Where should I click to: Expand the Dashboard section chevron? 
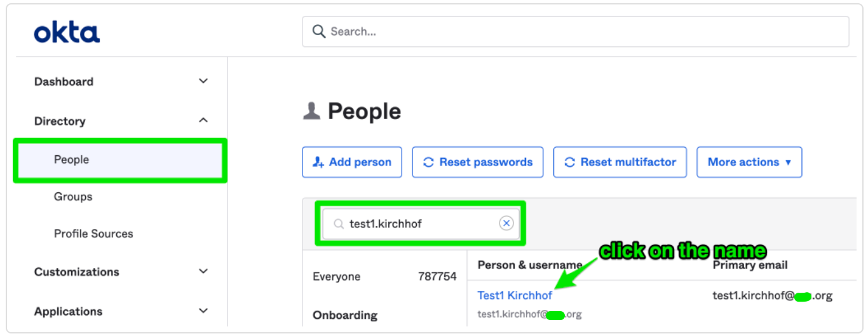coord(203,81)
